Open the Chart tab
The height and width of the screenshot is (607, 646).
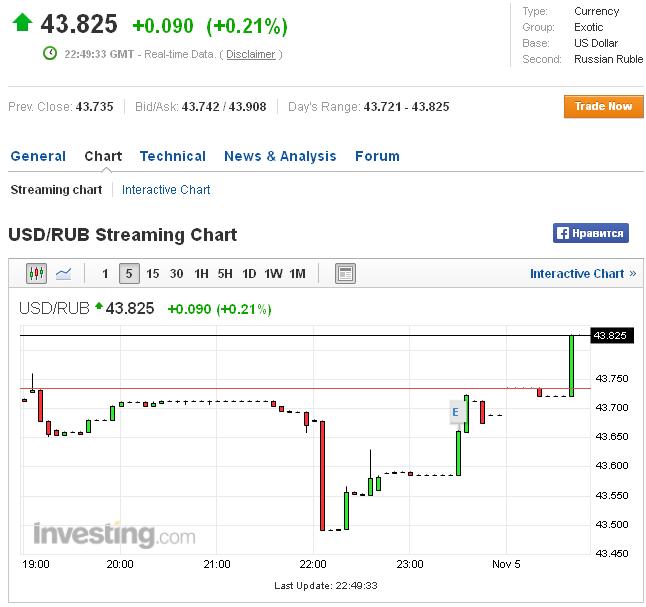coord(103,156)
